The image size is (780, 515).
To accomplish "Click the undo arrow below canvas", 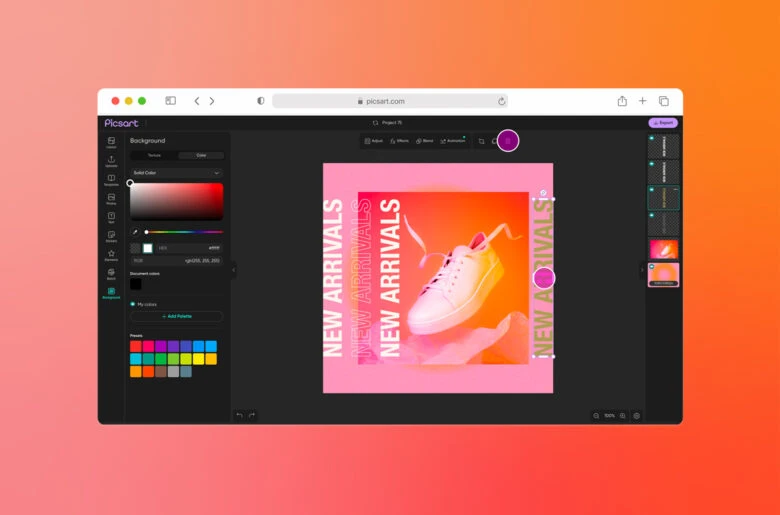I will pos(239,415).
